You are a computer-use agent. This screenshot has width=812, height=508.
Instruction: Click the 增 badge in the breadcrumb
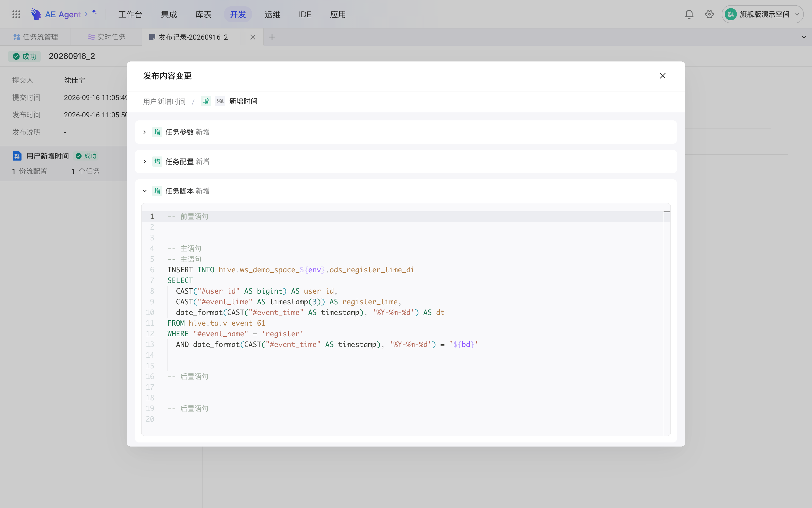(x=206, y=101)
